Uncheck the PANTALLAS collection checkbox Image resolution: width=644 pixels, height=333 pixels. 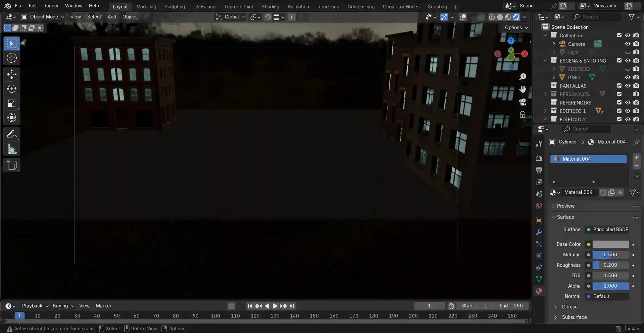click(x=619, y=86)
